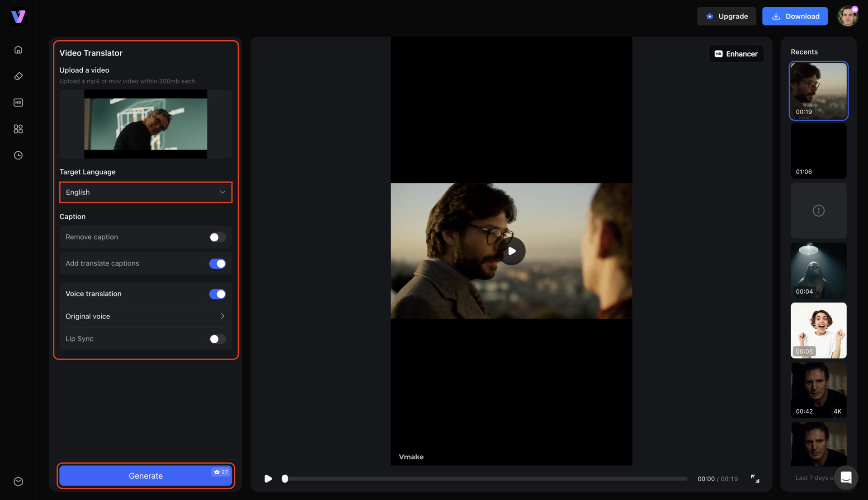Enable the Remove caption toggle
The image size is (868, 500).
pyautogui.click(x=217, y=237)
